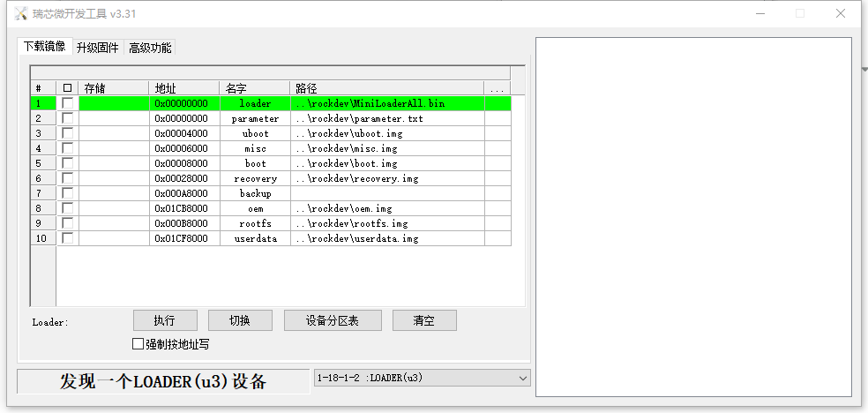The height and width of the screenshot is (413, 868).
Task: Check the boot row checkbox
Action: [x=68, y=163]
